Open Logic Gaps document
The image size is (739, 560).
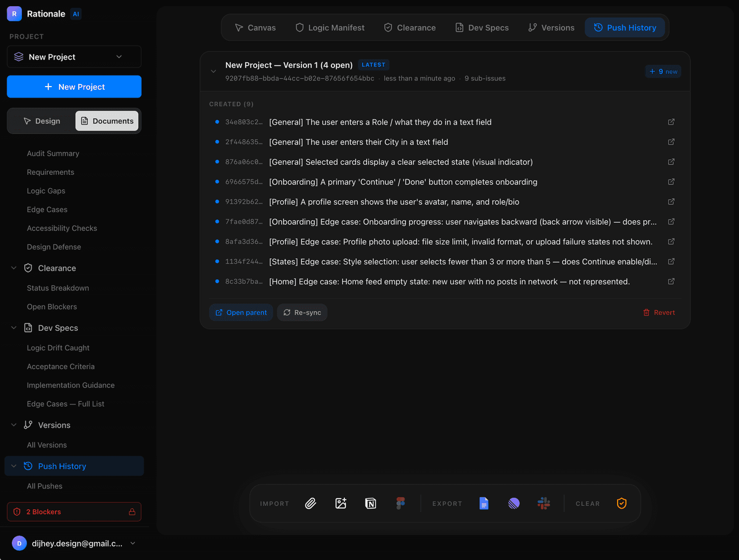coord(46,191)
